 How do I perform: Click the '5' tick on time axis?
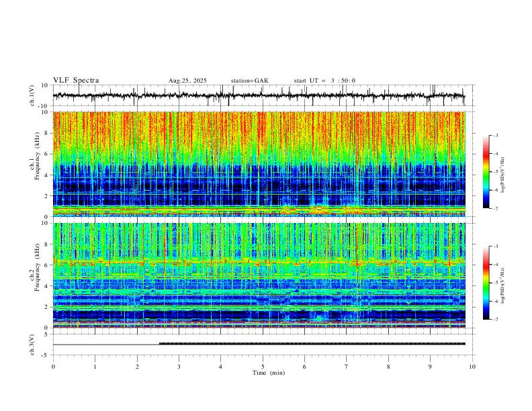click(263, 367)
